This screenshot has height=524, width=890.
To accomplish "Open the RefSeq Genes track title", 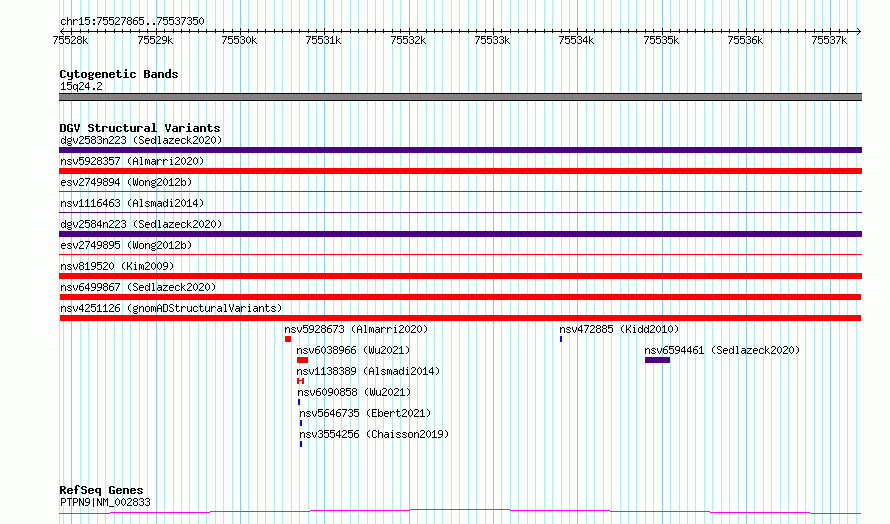I will click(x=101, y=490).
